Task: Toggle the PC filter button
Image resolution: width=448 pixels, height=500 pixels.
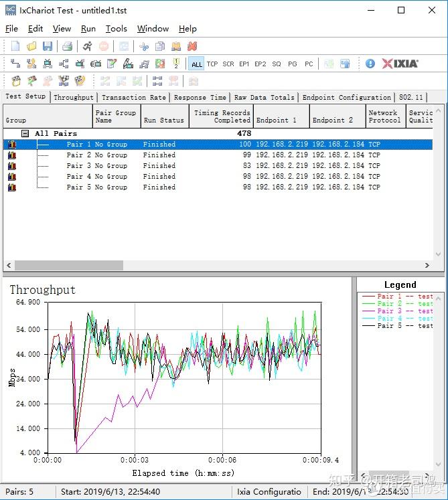Action: (x=309, y=64)
